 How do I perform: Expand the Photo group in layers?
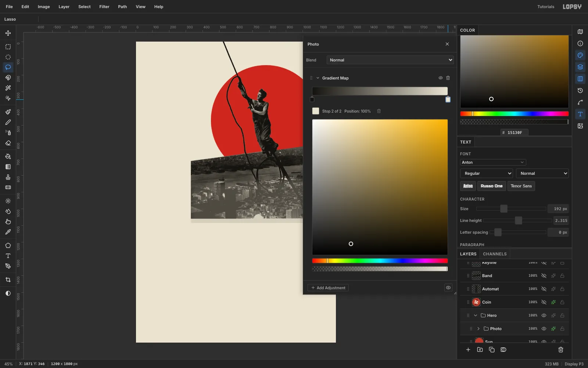478,329
